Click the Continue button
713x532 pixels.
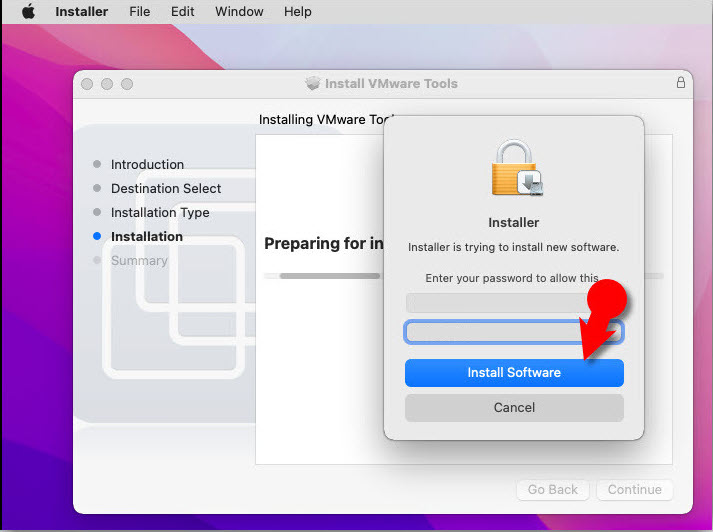635,489
